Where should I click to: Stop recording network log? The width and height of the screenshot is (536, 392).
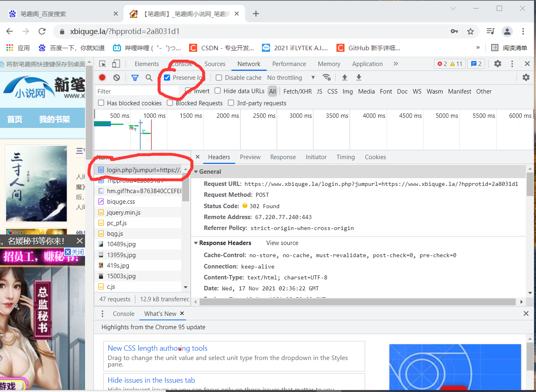coord(102,77)
